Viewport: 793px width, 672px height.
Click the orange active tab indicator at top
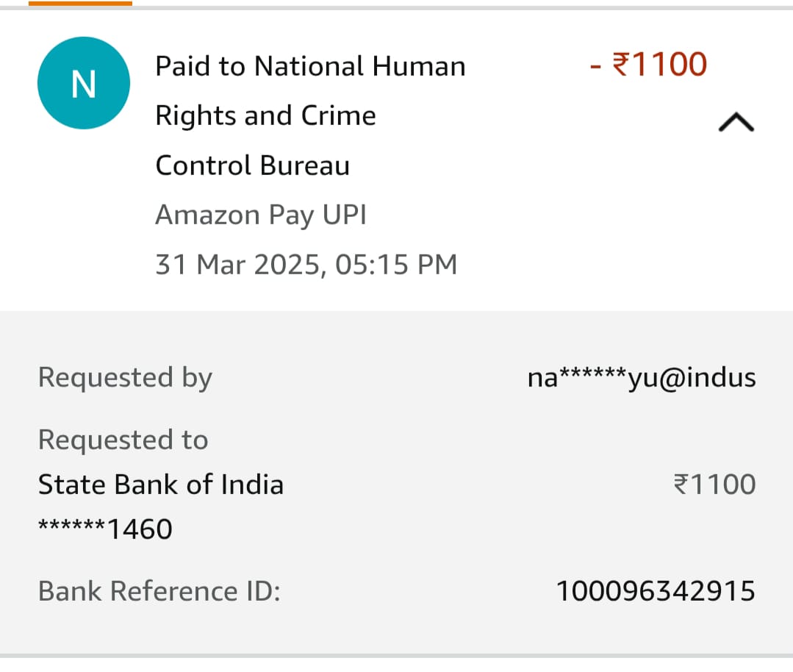point(80,3)
